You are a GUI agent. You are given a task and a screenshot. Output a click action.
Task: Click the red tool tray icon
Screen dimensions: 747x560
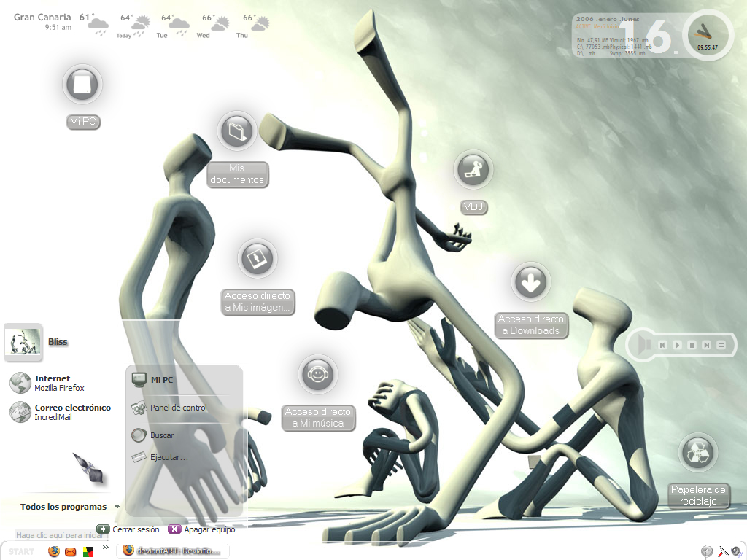tap(723, 551)
